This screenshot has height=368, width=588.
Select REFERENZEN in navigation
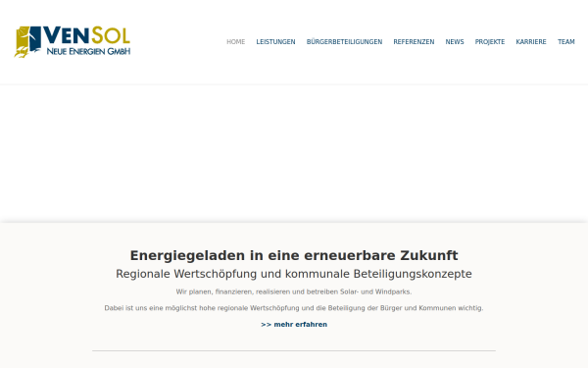coord(414,42)
